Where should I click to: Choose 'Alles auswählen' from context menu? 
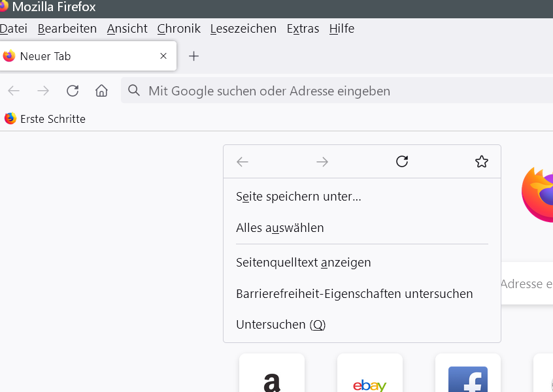(280, 228)
